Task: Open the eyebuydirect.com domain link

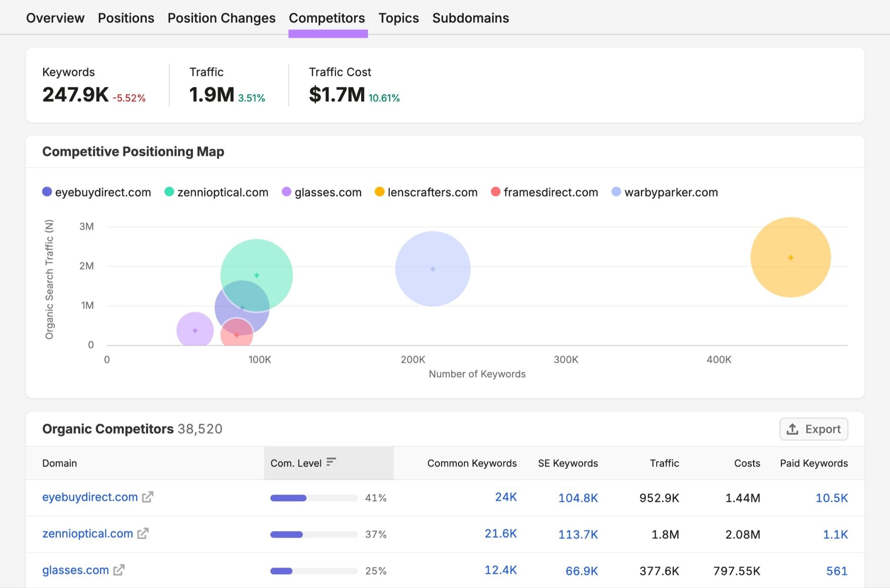Action: click(90, 497)
